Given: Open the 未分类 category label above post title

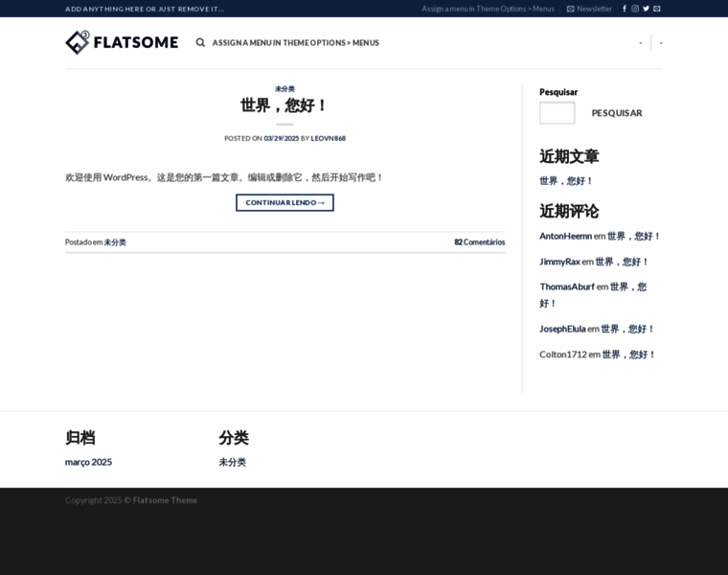Looking at the screenshot, I should point(284,88).
